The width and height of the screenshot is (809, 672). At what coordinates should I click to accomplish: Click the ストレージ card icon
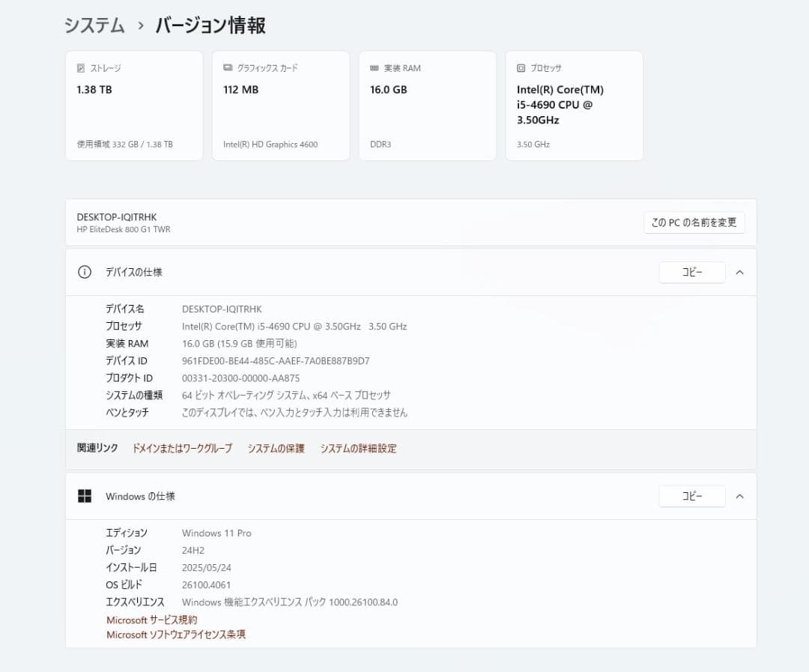coord(81,67)
